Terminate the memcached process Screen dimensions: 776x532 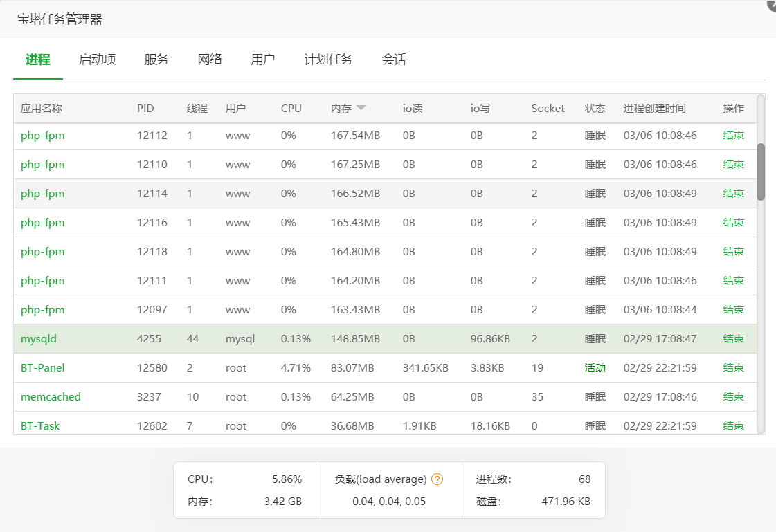click(x=733, y=397)
